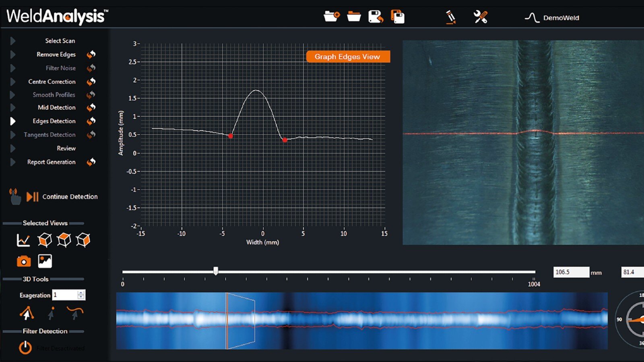Click the 81.4 value field
The width and height of the screenshot is (644, 362).
click(633, 272)
